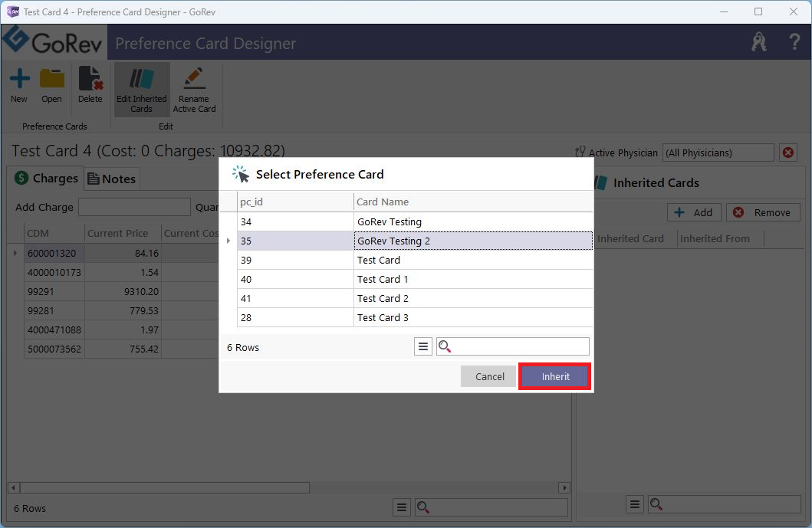Close the GoRev window

(x=793, y=12)
